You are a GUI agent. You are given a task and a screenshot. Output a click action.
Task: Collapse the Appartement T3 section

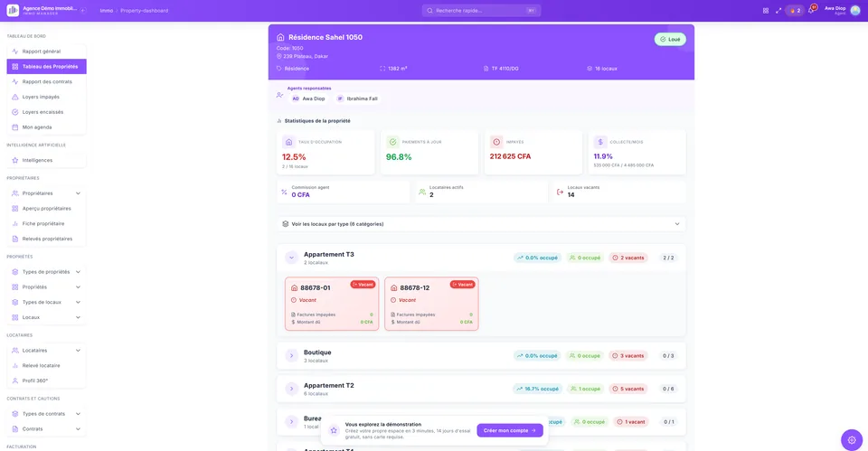click(291, 258)
